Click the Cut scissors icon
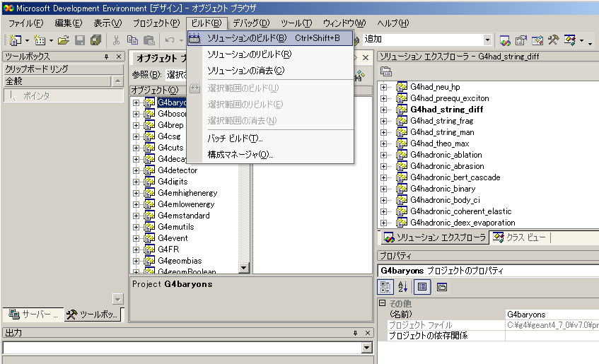 point(116,40)
